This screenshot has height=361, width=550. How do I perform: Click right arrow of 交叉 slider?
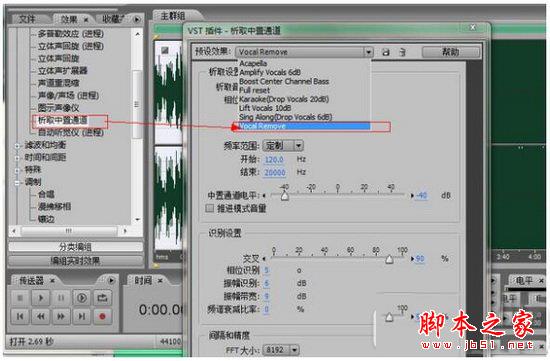tap(412, 259)
